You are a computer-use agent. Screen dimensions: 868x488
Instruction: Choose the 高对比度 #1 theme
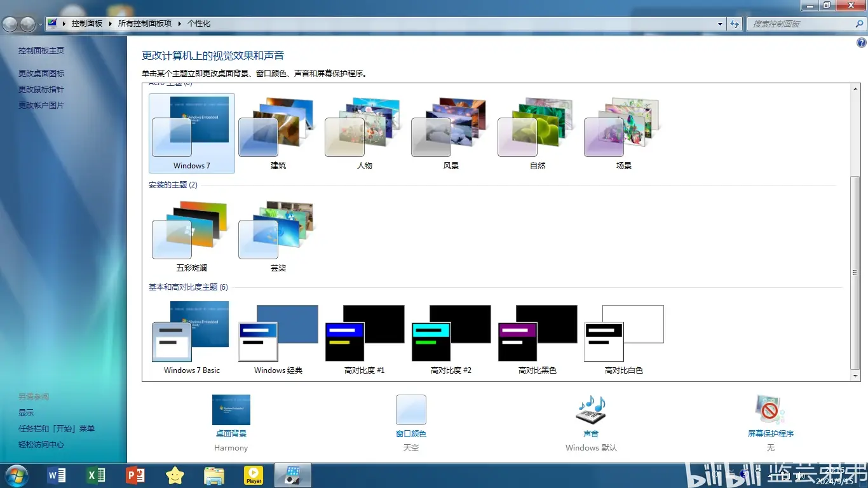click(364, 338)
